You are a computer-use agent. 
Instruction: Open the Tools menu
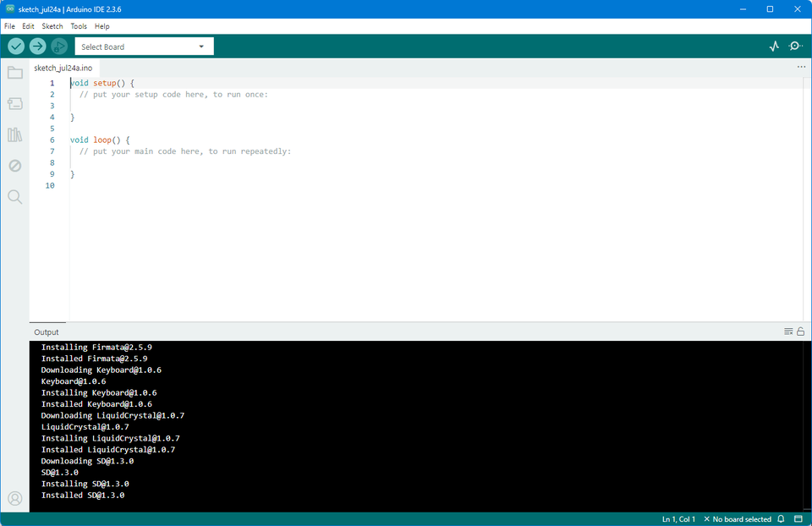(79, 26)
